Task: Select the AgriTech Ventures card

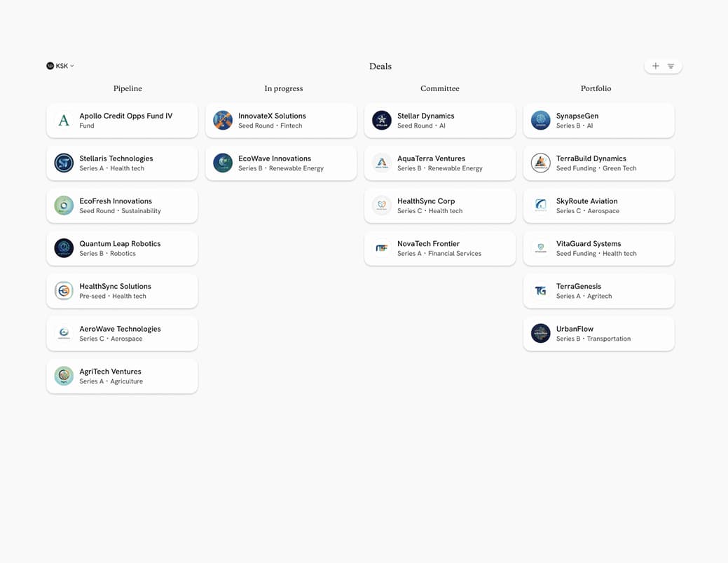Action: click(x=122, y=376)
